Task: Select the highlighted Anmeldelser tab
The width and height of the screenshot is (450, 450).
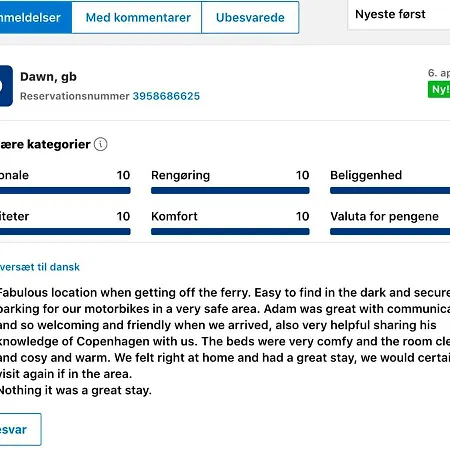Action: pyautogui.click(x=35, y=17)
